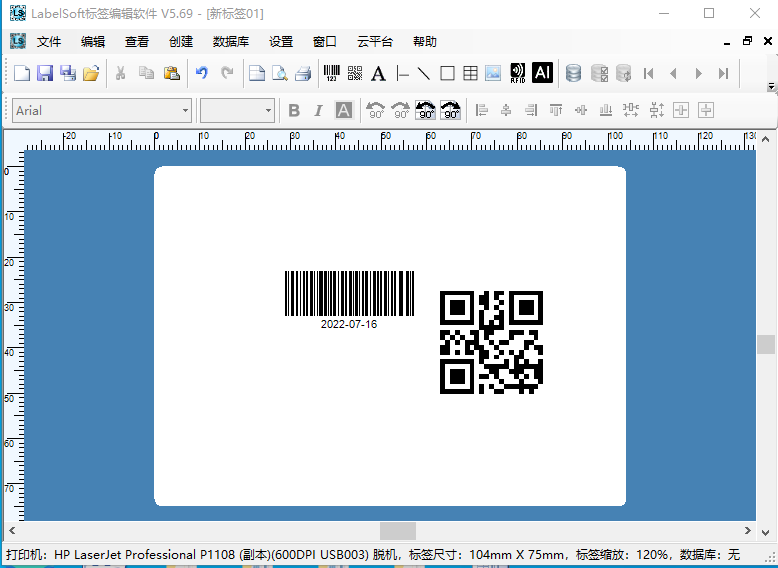Viewport: 778px width, 568px height.
Task: Open the 查看 menu
Action: 136,42
